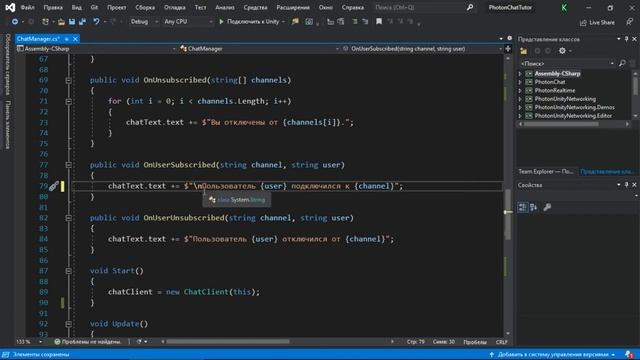Select the ChatManager.cs editor tab
Image resolution: width=640 pixels, height=360 pixels.
(x=39, y=39)
